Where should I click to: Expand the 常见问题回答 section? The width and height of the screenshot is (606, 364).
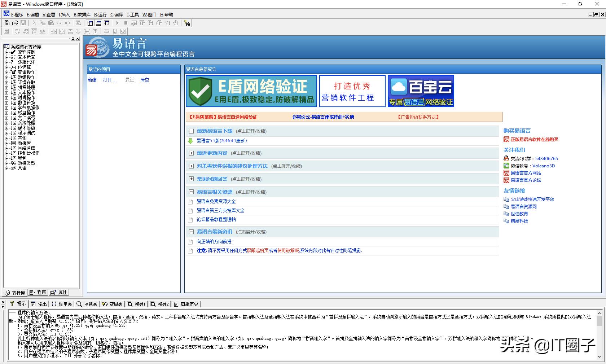pyautogui.click(x=191, y=179)
